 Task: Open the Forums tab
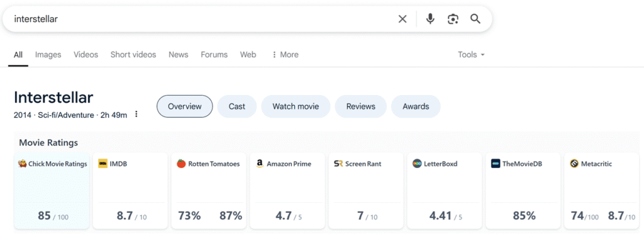pos(214,55)
